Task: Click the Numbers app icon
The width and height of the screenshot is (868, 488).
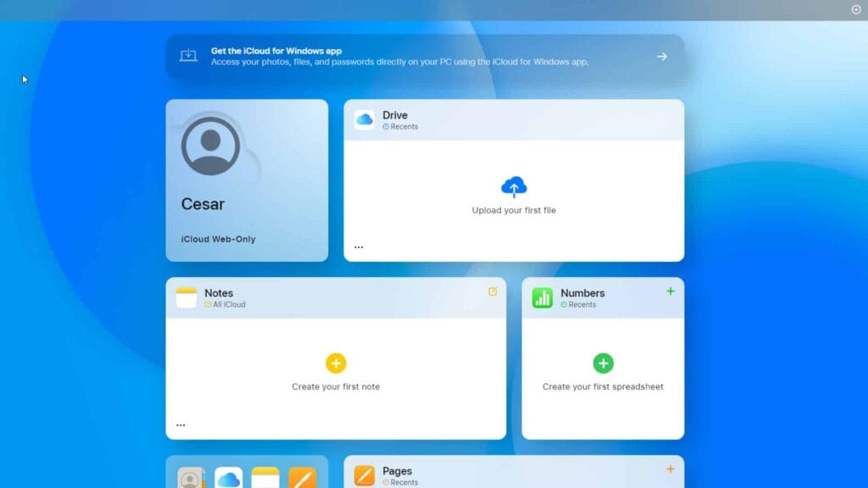Action: click(x=542, y=297)
